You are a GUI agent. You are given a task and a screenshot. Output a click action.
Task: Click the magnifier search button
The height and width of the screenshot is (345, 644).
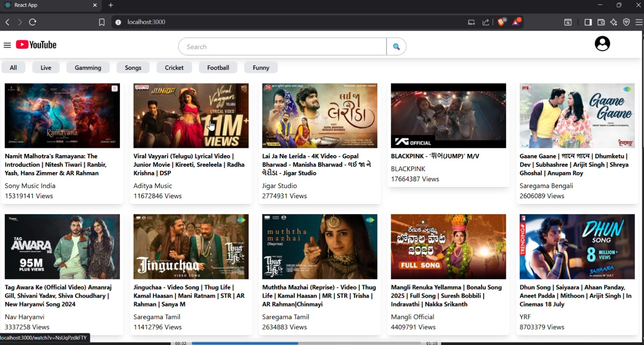[x=396, y=47]
